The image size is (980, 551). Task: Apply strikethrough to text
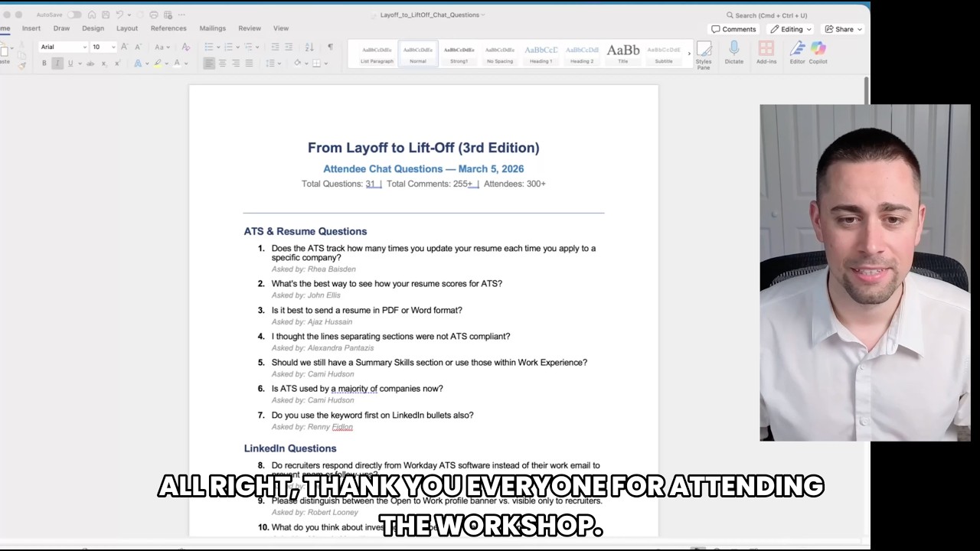tap(90, 63)
